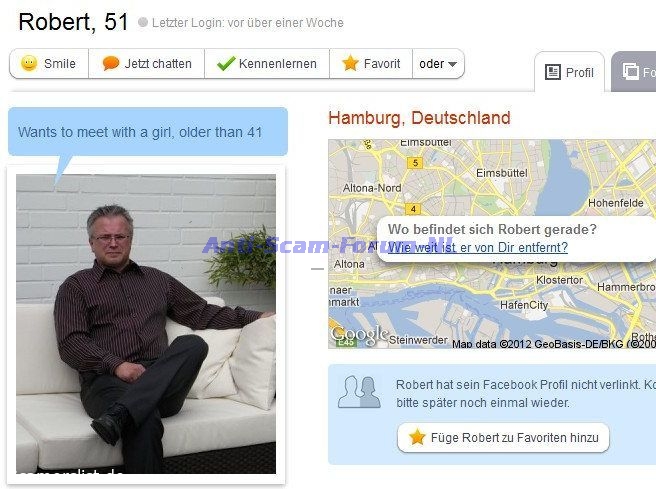This screenshot has width=656, height=489.
Task: Click 'Füge Robert zu Favoriten hinzu' button
Action: click(503, 438)
